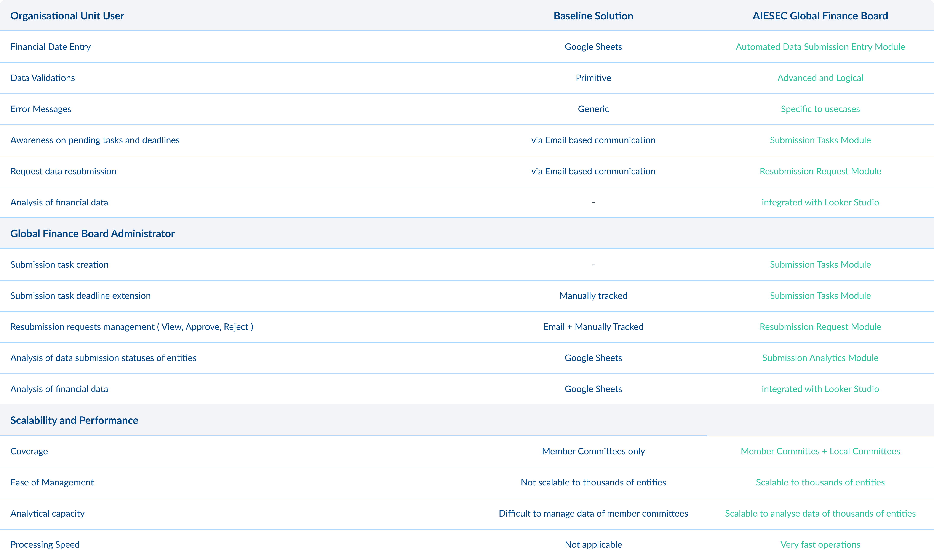Click the "Advanced and Logical" cell
Image resolution: width=934 pixels, height=560 pixels.
point(820,78)
